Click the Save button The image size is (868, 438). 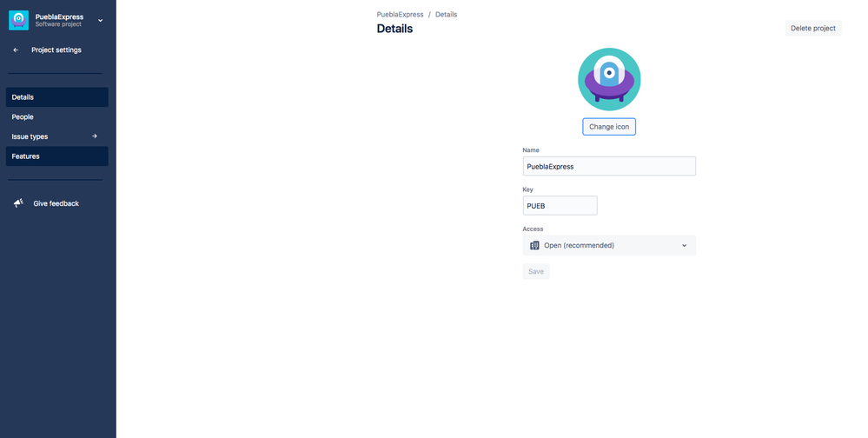536,271
